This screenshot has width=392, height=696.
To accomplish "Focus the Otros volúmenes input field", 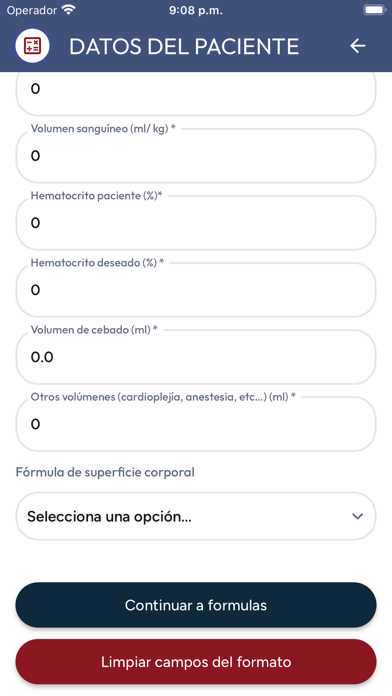I will click(196, 424).
